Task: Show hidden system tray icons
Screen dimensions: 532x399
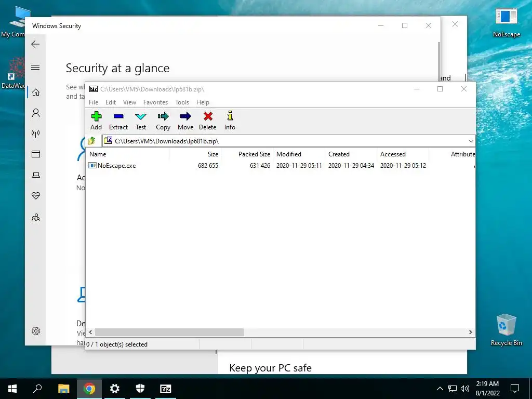Action: [x=440, y=389]
